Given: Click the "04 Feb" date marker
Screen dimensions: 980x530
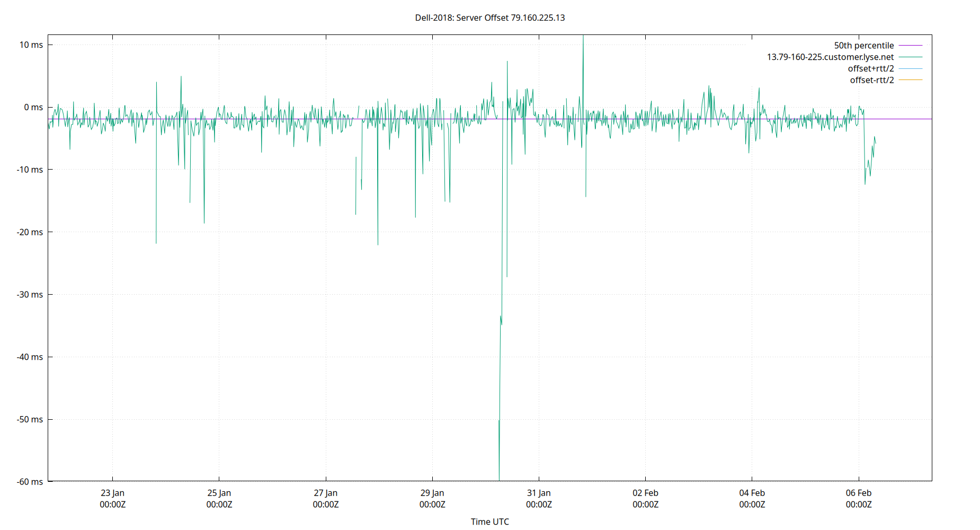Looking at the screenshot, I should pyautogui.click(x=752, y=492).
